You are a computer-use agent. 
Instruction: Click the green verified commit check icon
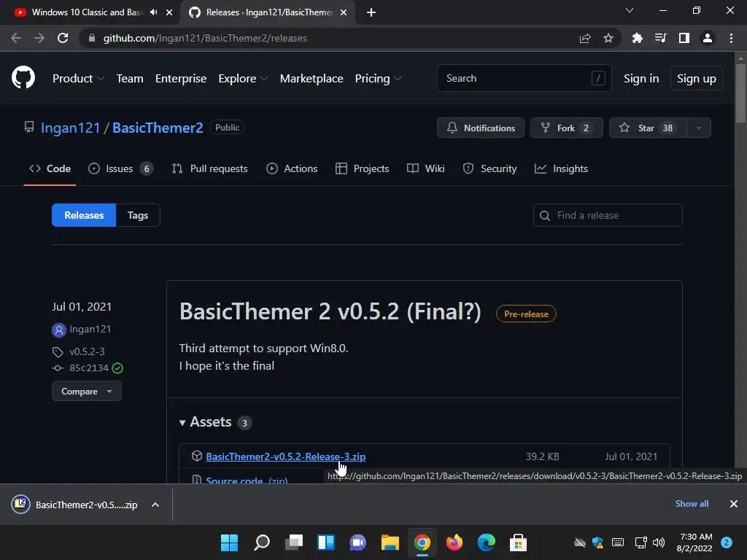click(x=117, y=368)
